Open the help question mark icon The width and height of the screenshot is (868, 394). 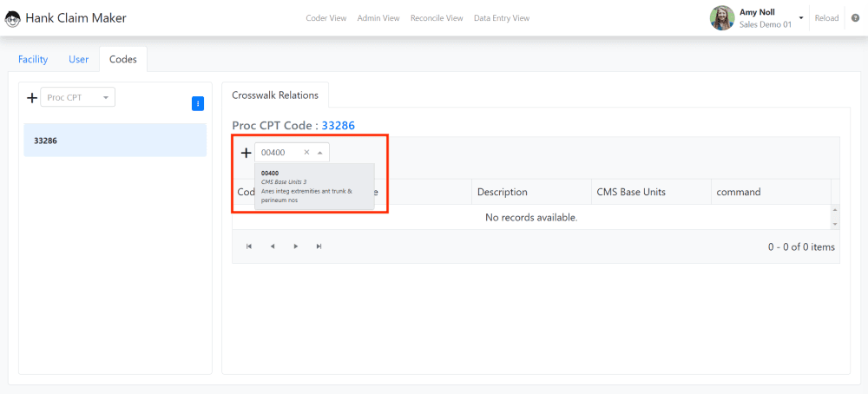[855, 18]
